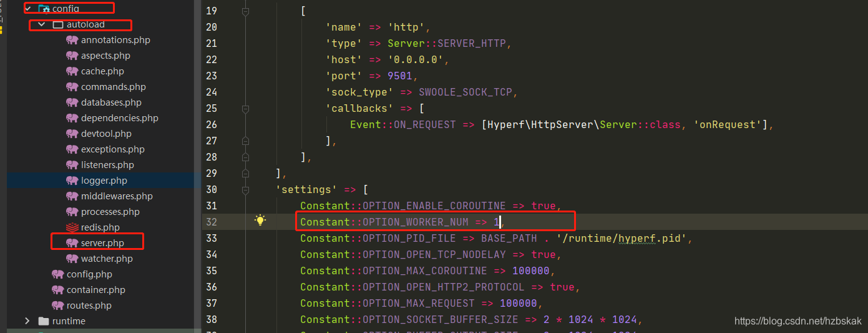Open server.php in autoload
Screen dimensions: 868x333
point(102,243)
